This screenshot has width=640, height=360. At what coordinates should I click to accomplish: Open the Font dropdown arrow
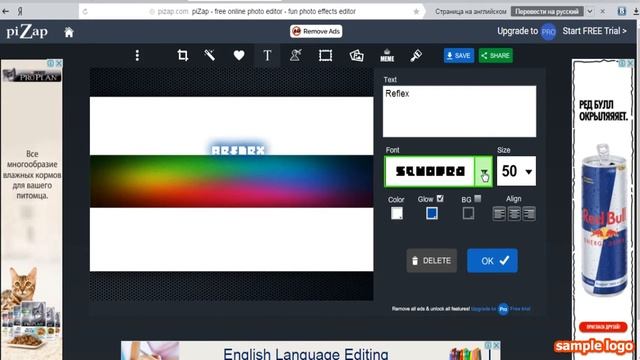pyautogui.click(x=484, y=171)
